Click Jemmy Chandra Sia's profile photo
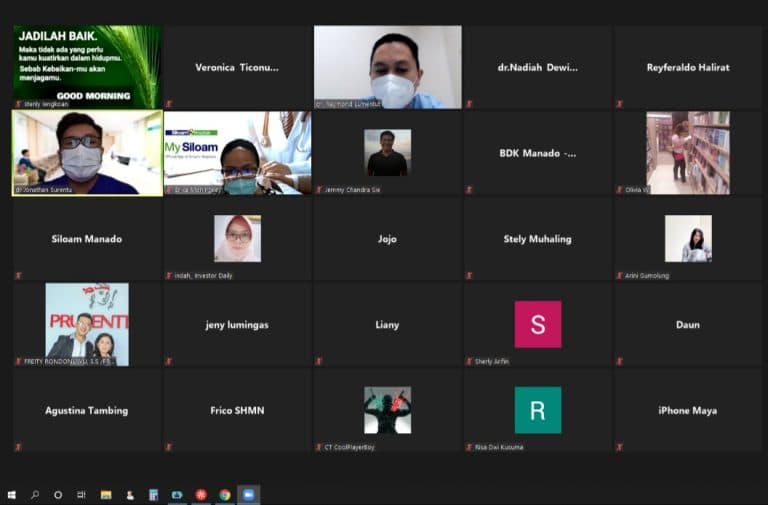Screen dimensions: 768x505 click(x=387, y=152)
